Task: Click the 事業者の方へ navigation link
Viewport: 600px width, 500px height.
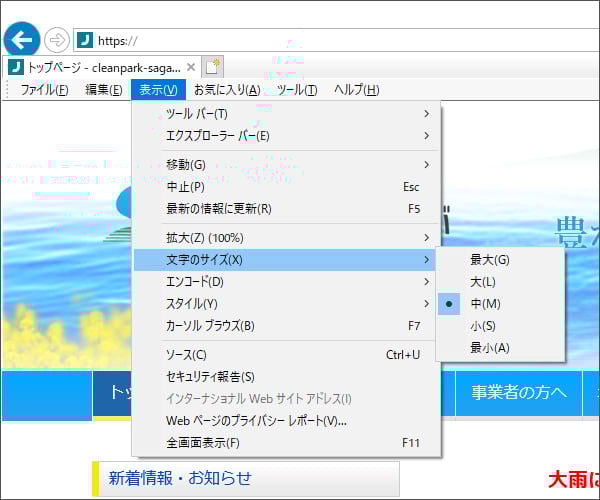Action: (519, 393)
